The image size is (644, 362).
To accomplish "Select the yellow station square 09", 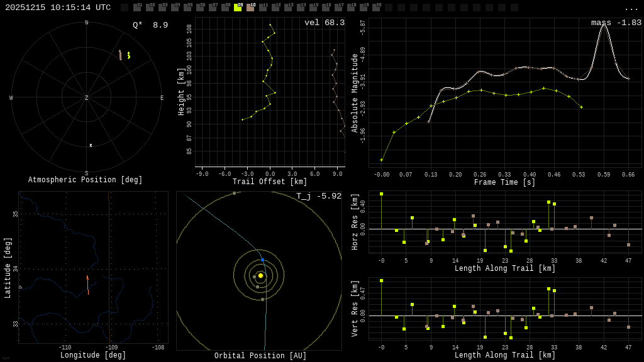I will point(238,7).
